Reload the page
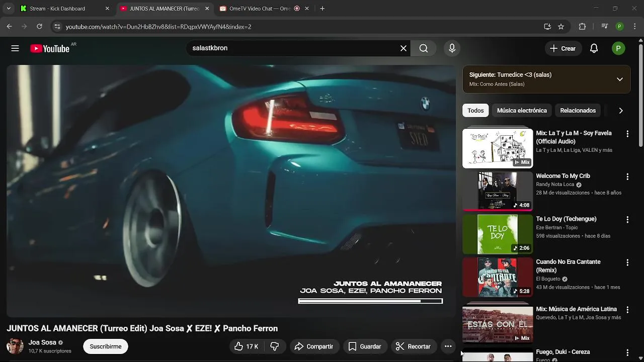This screenshot has width=644, height=362. 39,27
